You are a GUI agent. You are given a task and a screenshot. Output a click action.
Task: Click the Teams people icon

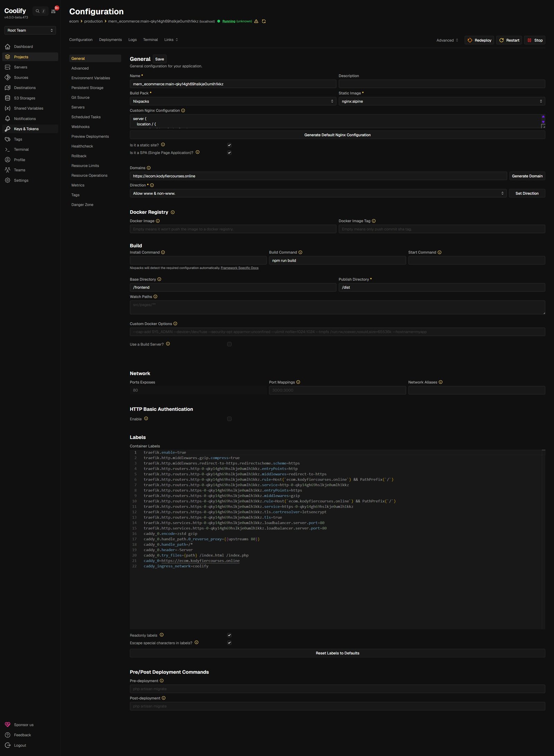click(8, 170)
